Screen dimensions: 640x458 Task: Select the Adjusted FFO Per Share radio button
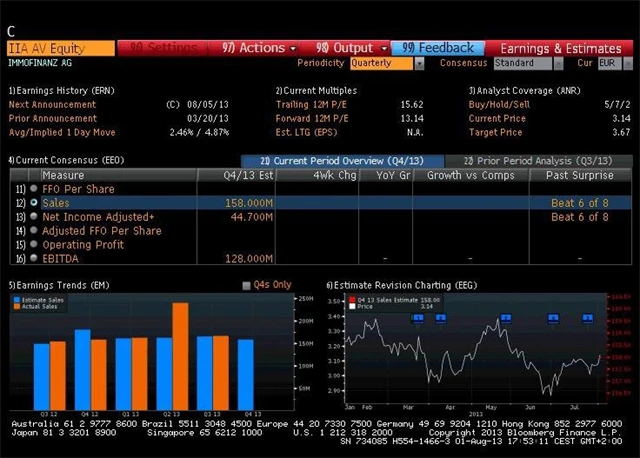34,230
